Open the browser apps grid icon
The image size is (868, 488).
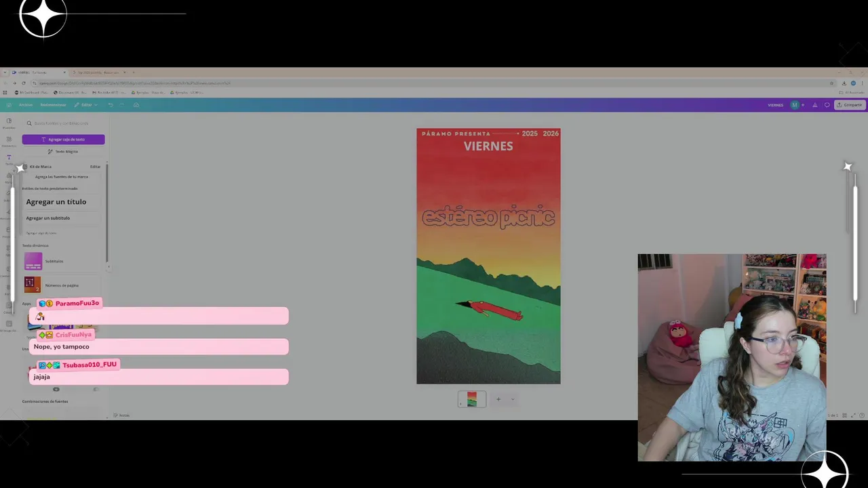tap(5, 92)
